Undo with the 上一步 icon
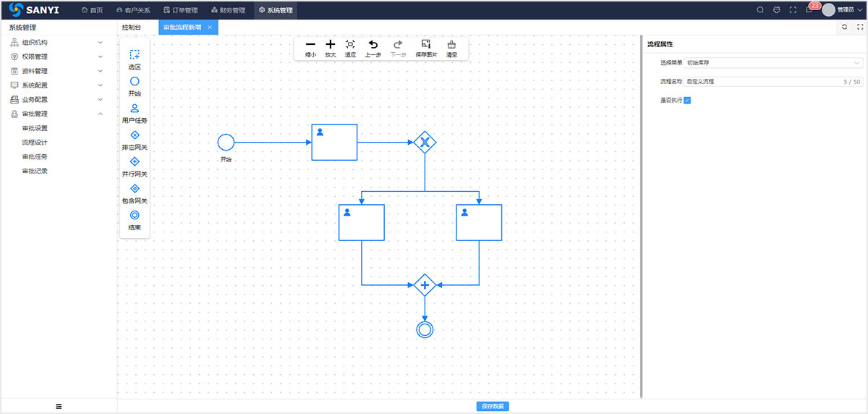The height and width of the screenshot is (414, 868). point(373,48)
